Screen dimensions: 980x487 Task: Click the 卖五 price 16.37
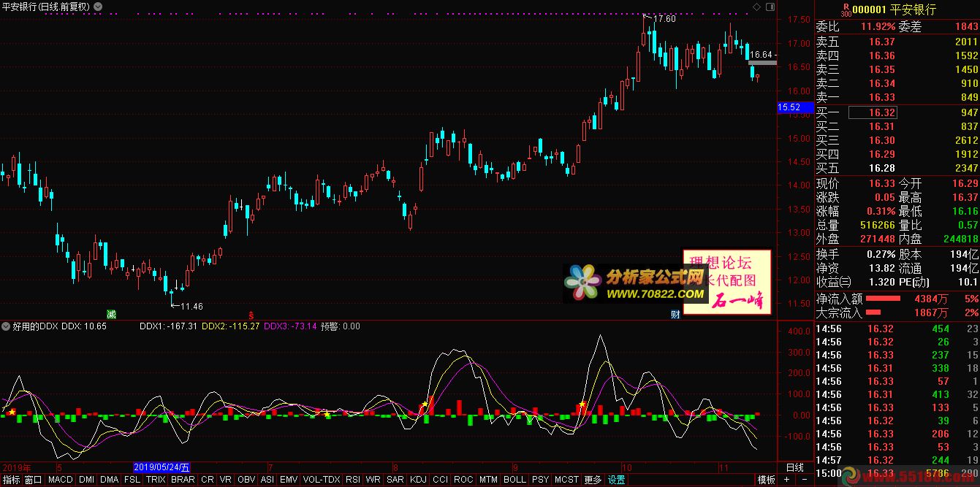(881, 42)
